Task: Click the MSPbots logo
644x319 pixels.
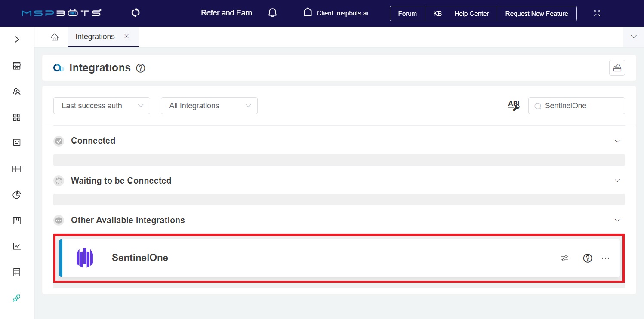Action: [x=62, y=13]
